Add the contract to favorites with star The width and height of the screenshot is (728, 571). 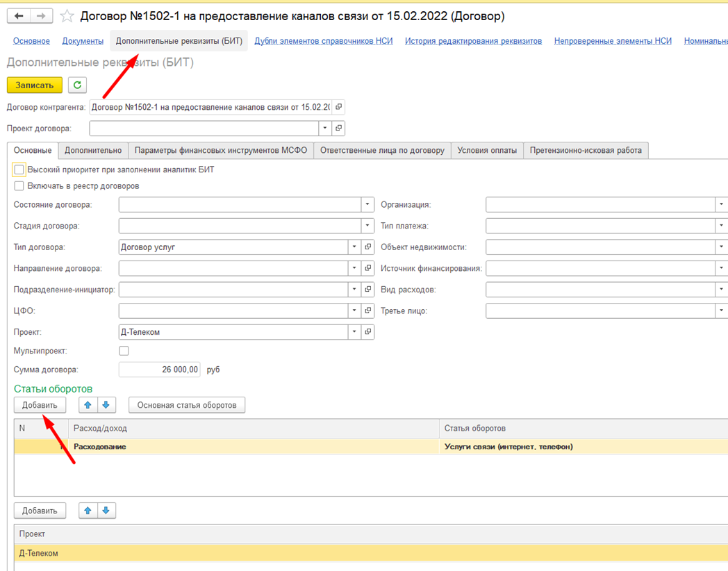pos(67,16)
